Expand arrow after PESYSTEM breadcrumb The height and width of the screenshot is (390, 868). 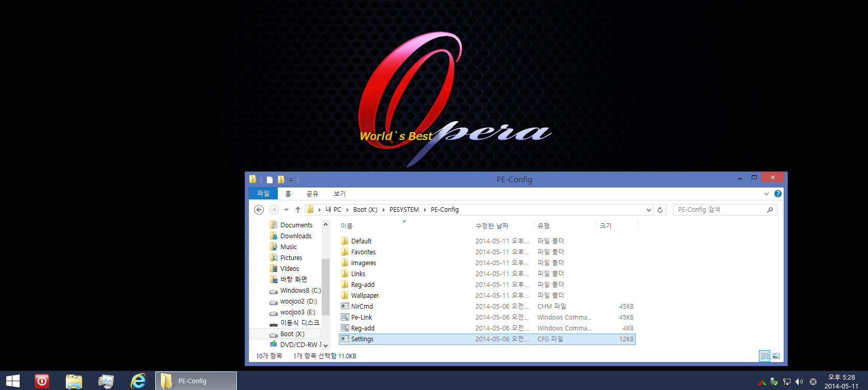[x=425, y=210]
